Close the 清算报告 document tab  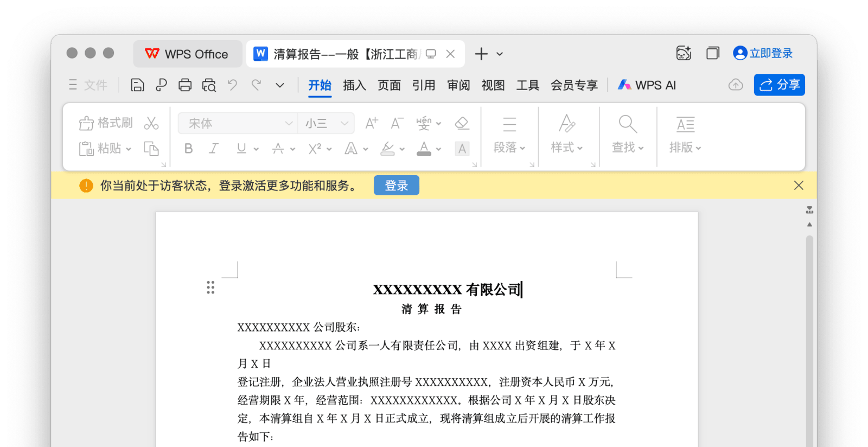[x=450, y=54]
